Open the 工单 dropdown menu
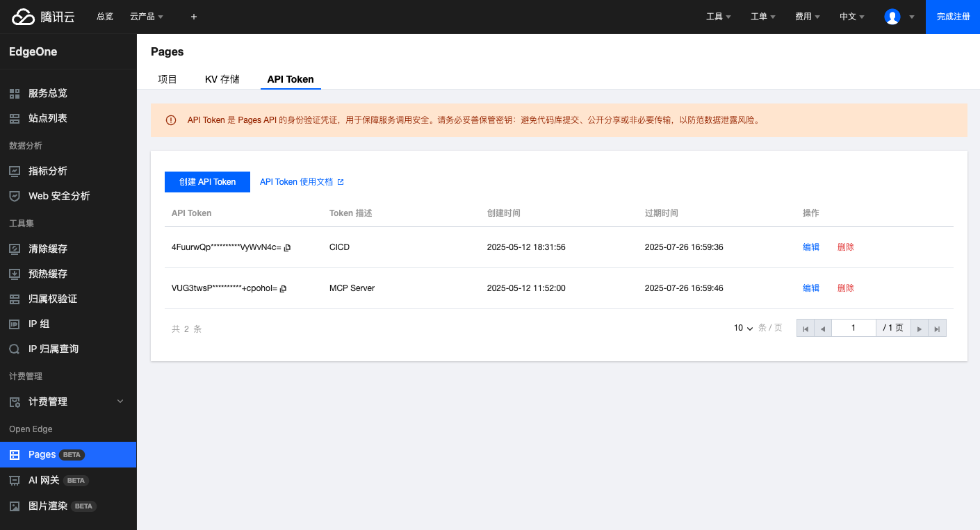 click(763, 17)
